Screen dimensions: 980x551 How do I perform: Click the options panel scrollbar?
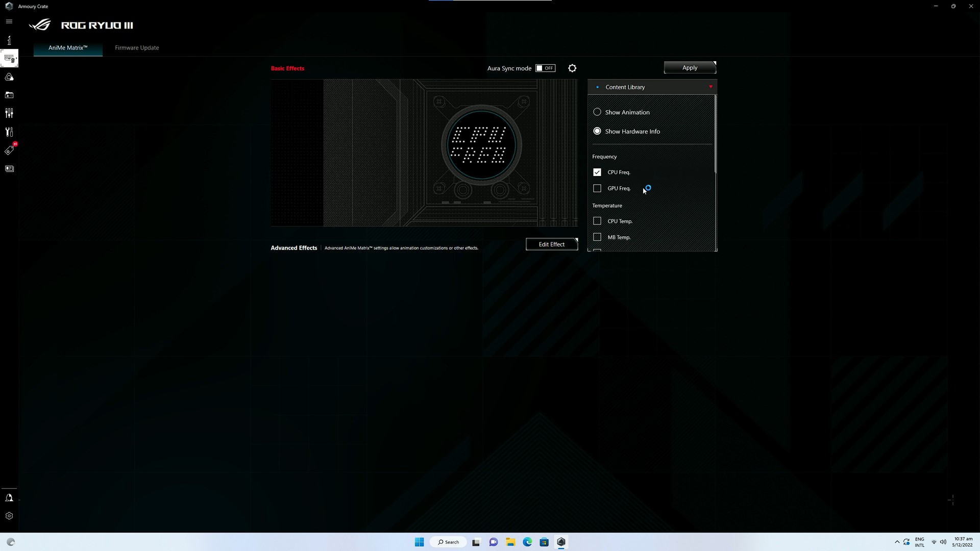pyautogui.click(x=715, y=135)
